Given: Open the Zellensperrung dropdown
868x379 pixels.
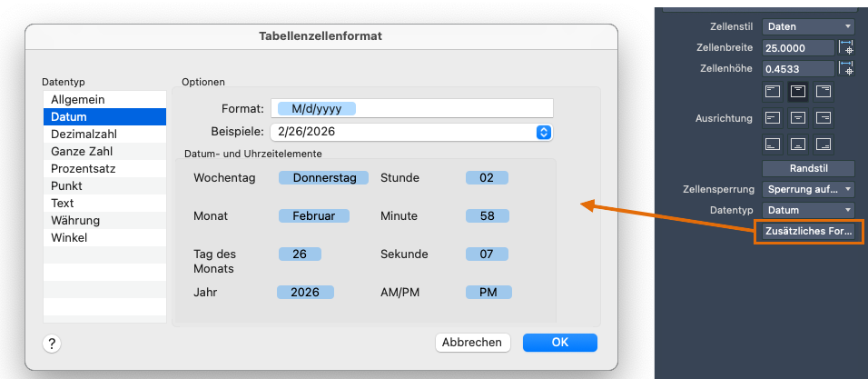Looking at the screenshot, I should click(x=808, y=189).
